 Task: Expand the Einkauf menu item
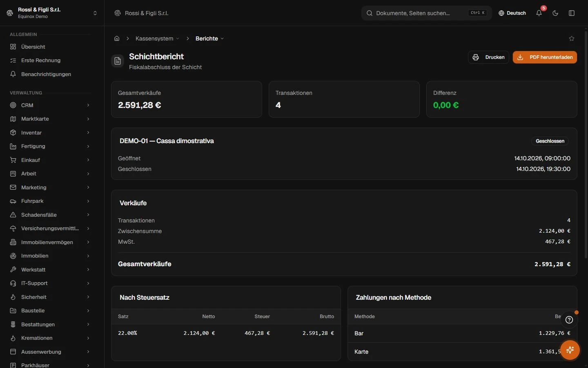pos(50,160)
